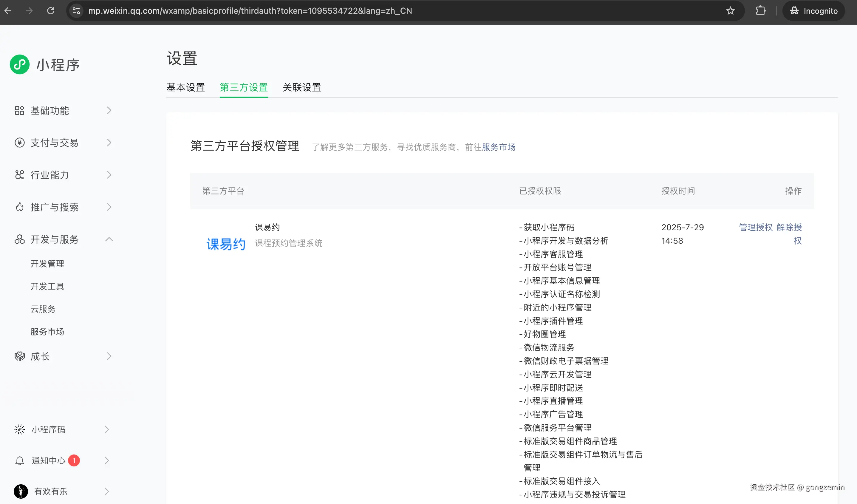Collapse the 开发与服务 section arrow
The image size is (857, 504).
[x=109, y=239]
